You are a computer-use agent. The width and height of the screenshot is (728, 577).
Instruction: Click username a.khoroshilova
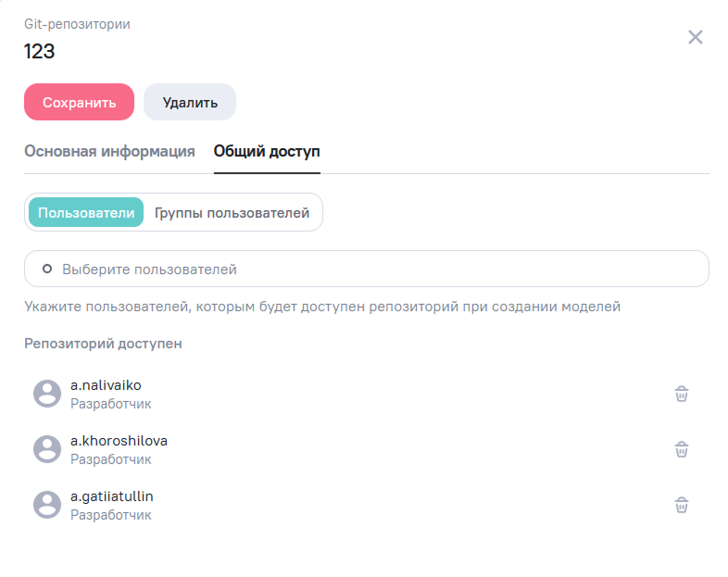click(119, 441)
